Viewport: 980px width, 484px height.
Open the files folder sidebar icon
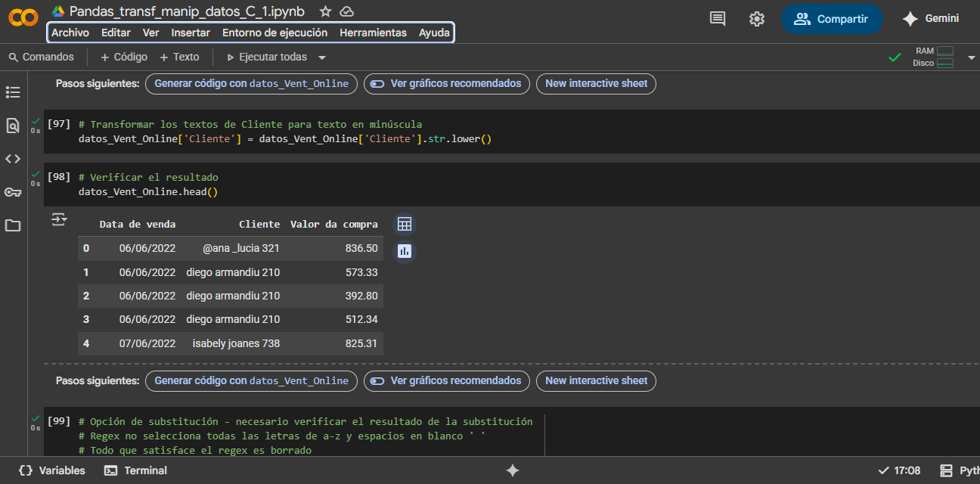pos(13,225)
